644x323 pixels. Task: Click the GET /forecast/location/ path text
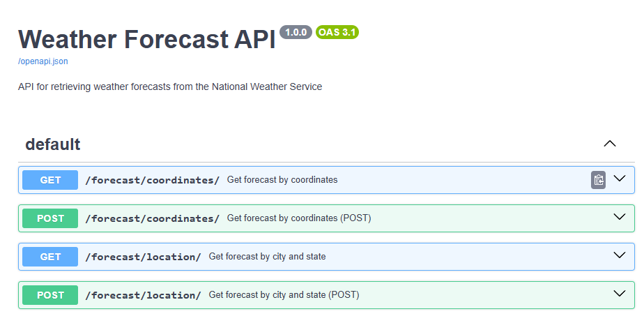pos(143,257)
